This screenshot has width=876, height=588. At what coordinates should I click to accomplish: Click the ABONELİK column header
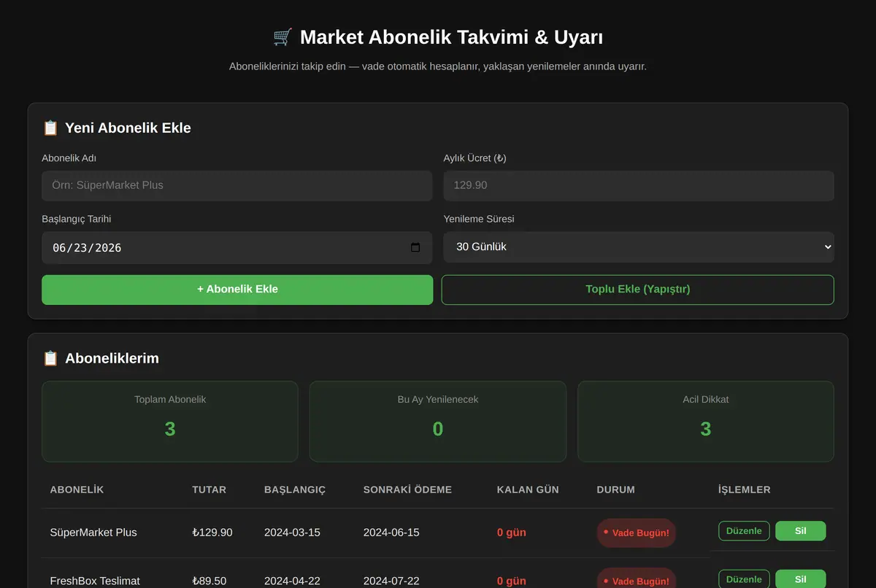(77, 490)
